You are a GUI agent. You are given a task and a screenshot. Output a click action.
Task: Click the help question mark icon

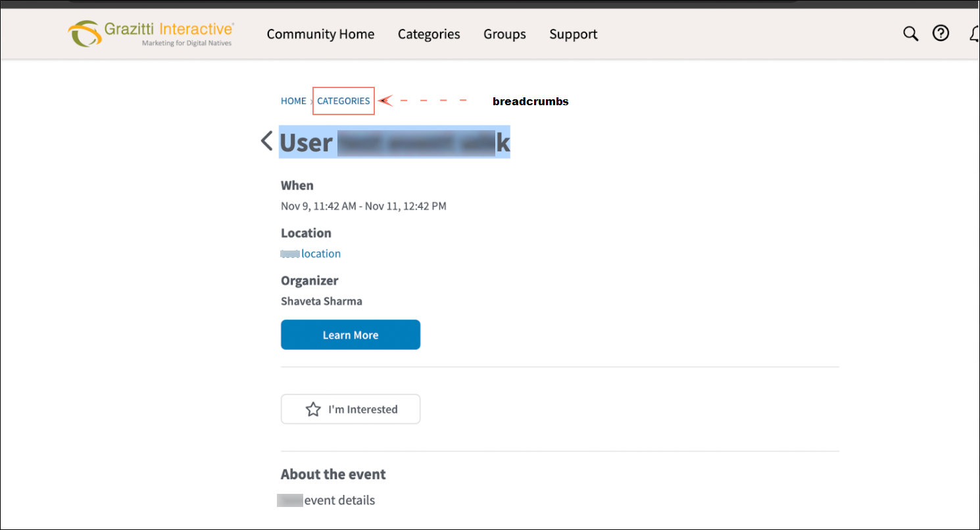[x=941, y=34]
